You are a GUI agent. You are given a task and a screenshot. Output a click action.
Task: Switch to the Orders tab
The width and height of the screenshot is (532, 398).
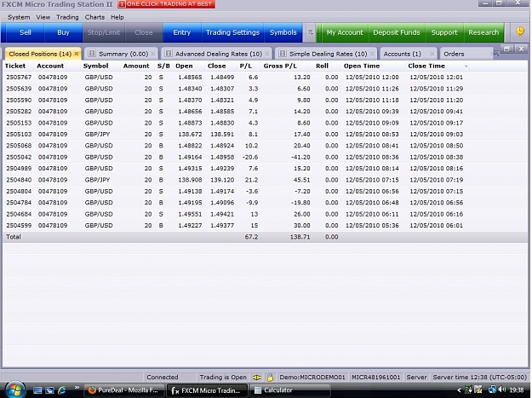coord(454,54)
